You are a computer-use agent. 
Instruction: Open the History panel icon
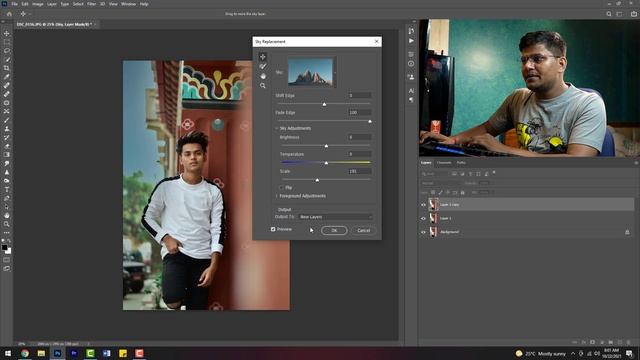(411, 31)
